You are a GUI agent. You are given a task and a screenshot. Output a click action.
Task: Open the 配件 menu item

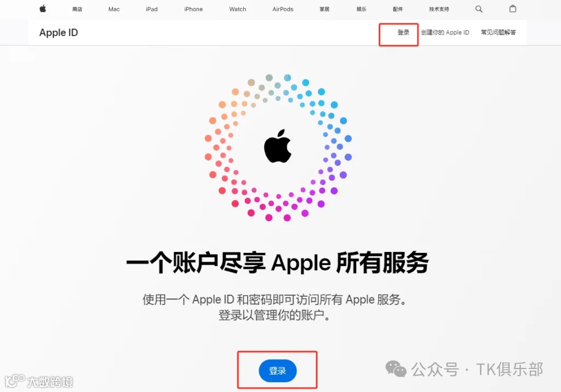point(398,9)
